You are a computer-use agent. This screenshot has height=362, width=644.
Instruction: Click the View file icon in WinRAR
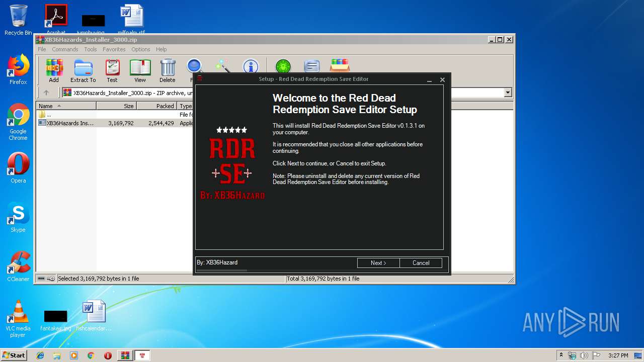(x=140, y=71)
